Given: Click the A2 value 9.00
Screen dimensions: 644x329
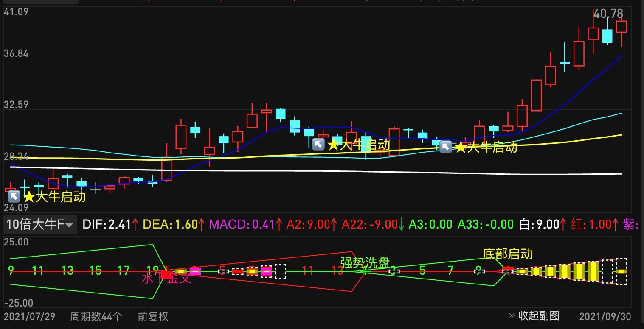Looking at the screenshot, I should [319, 224].
